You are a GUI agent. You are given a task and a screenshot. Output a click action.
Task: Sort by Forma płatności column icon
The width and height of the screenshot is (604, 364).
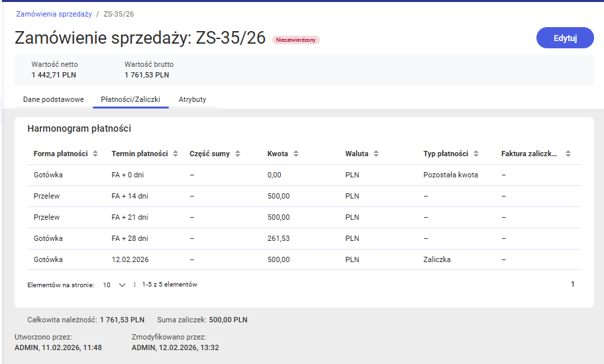(95, 154)
